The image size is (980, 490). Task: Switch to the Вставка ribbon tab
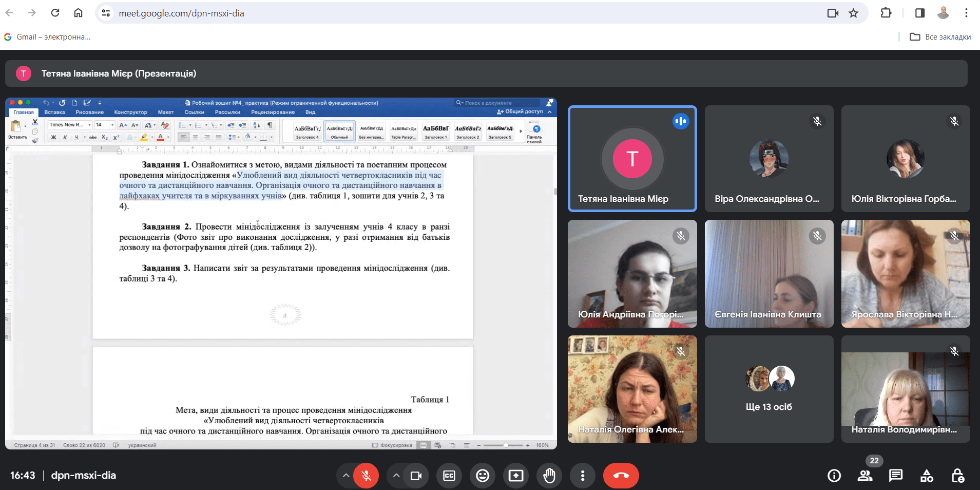click(55, 112)
